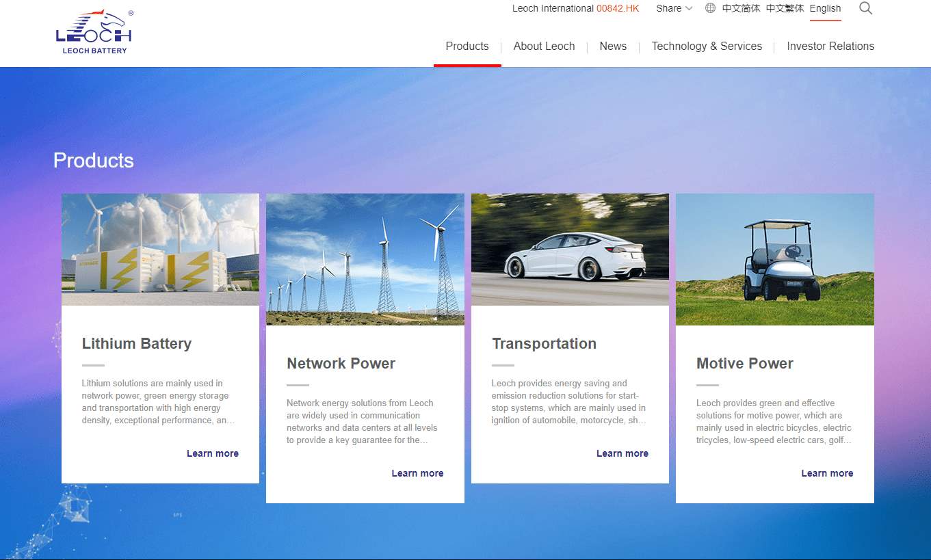The width and height of the screenshot is (931, 560).
Task: Learn more about Motive Power
Action: click(x=827, y=473)
